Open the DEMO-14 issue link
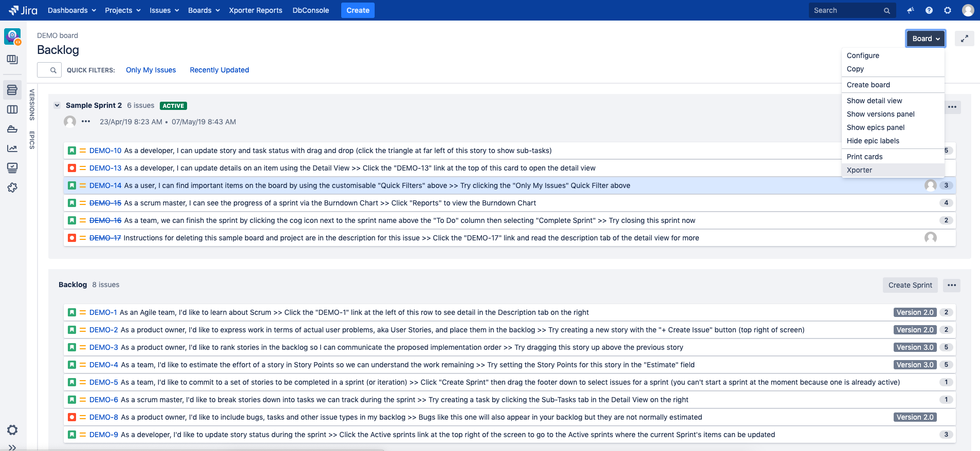Screen dimensions: 980x451 point(105,185)
